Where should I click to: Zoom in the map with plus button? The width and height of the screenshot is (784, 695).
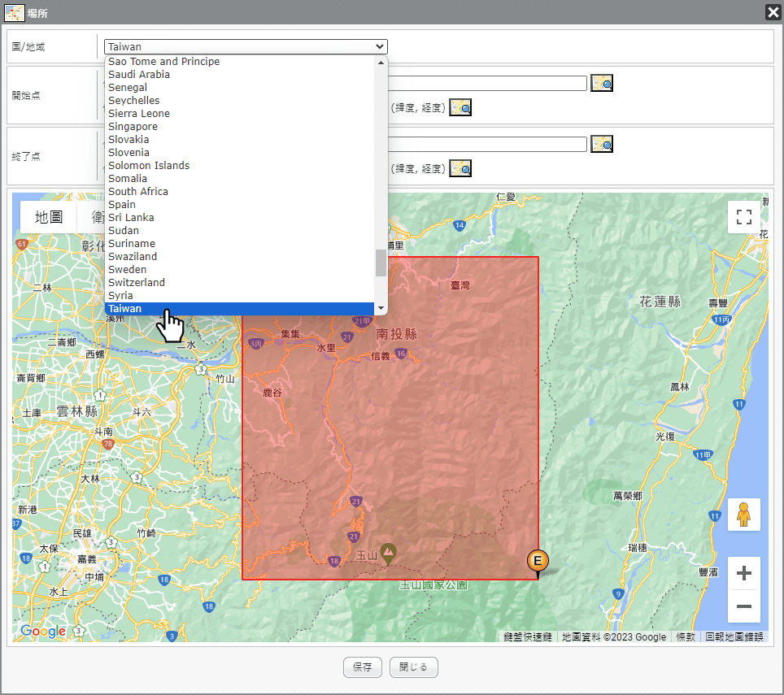(744, 573)
